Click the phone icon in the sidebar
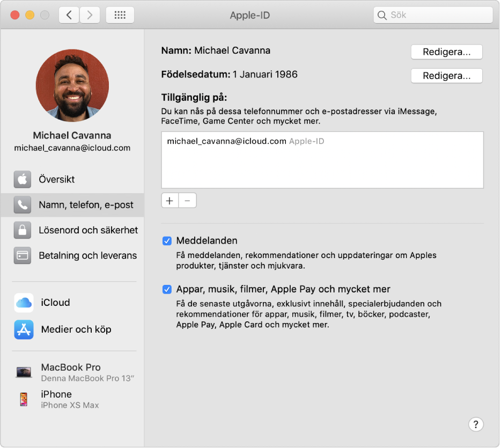The image size is (501, 448). [x=23, y=204]
